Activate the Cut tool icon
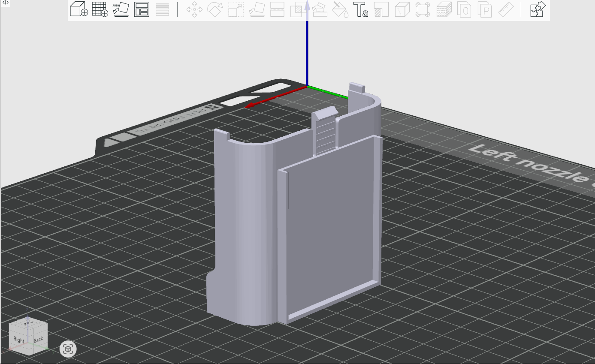 (x=278, y=9)
